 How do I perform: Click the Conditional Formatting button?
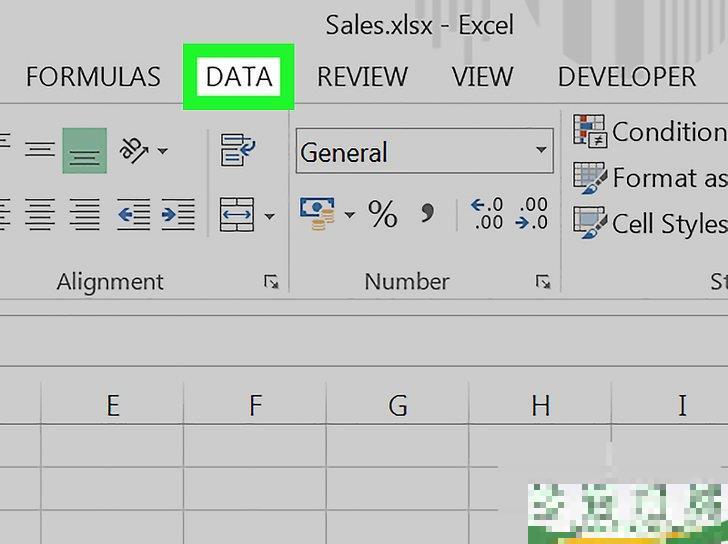(650, 131)
